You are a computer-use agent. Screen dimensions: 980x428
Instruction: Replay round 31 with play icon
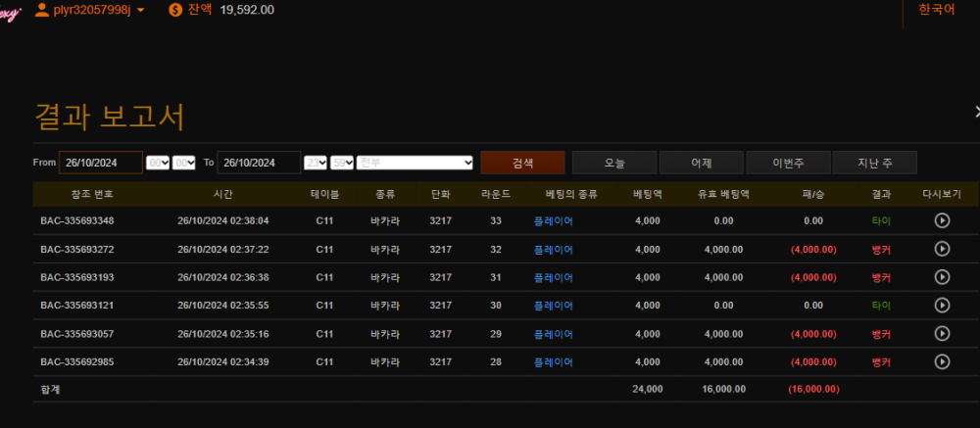coord(942,277)
